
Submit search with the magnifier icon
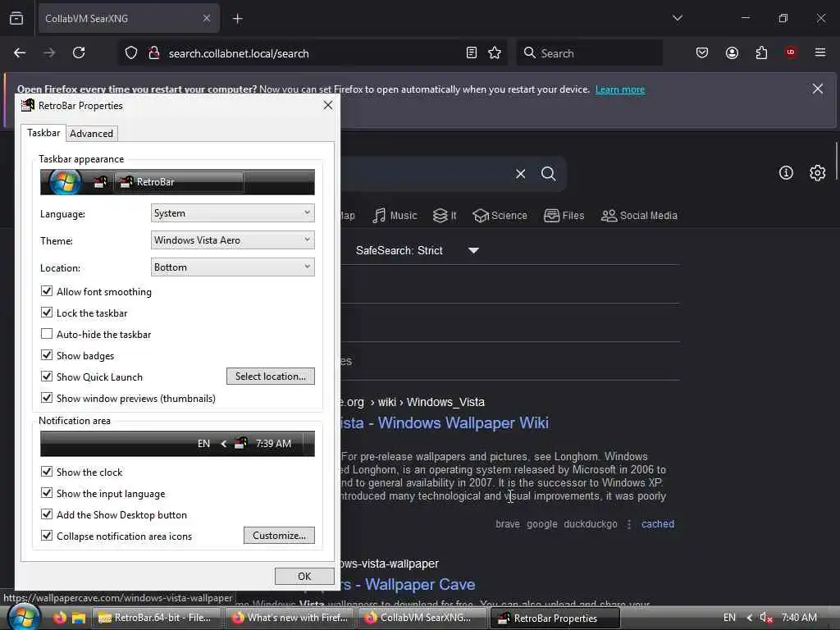coord(548,174)
